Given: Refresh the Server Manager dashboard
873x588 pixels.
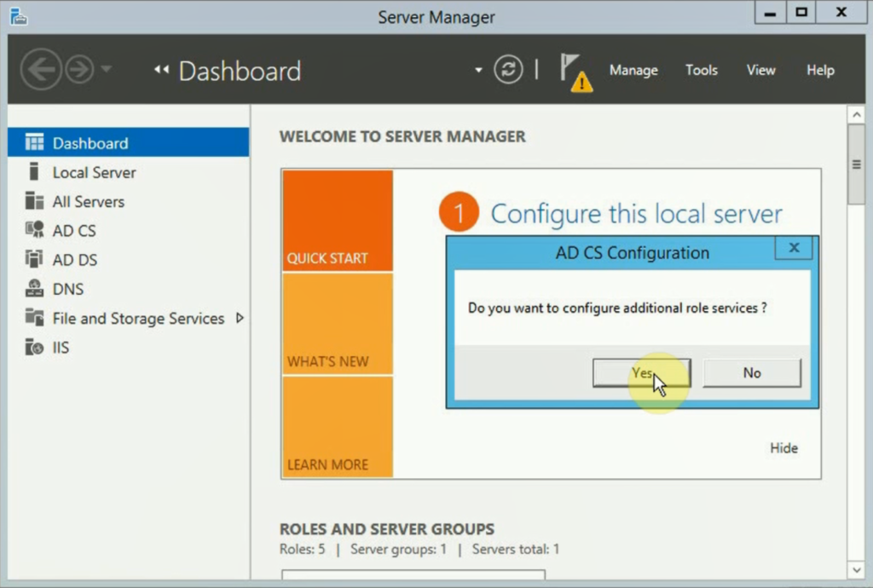Looking at the screenshot, I should click(508, 70).
